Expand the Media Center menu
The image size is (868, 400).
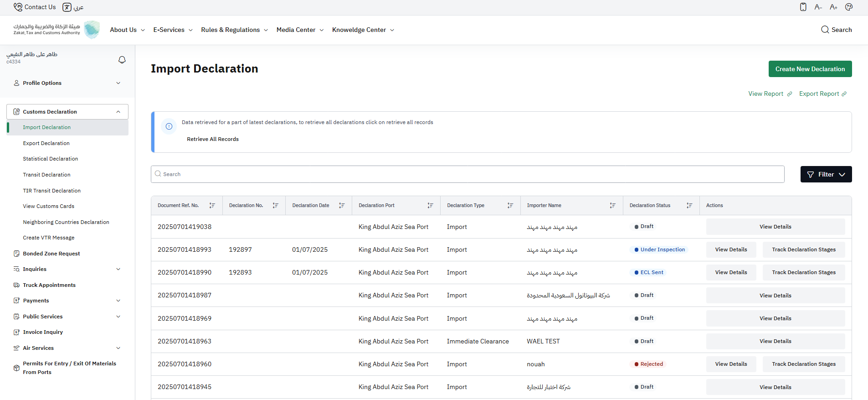300,30
